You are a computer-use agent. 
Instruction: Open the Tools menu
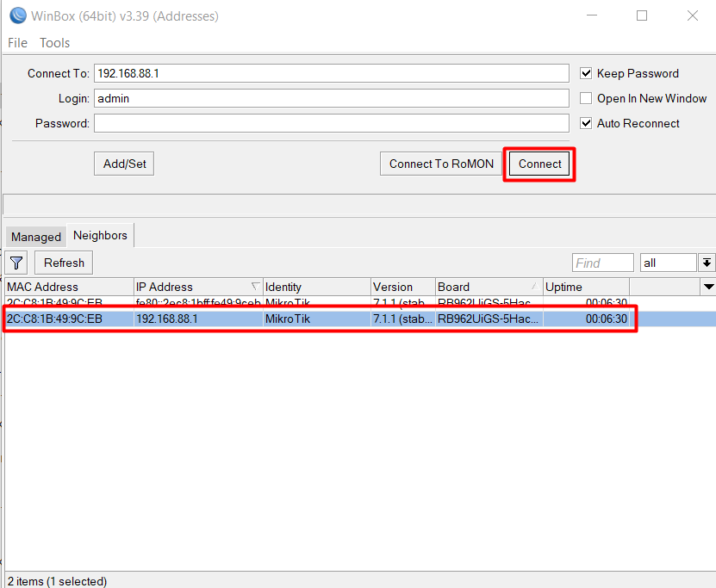point(54,43)
